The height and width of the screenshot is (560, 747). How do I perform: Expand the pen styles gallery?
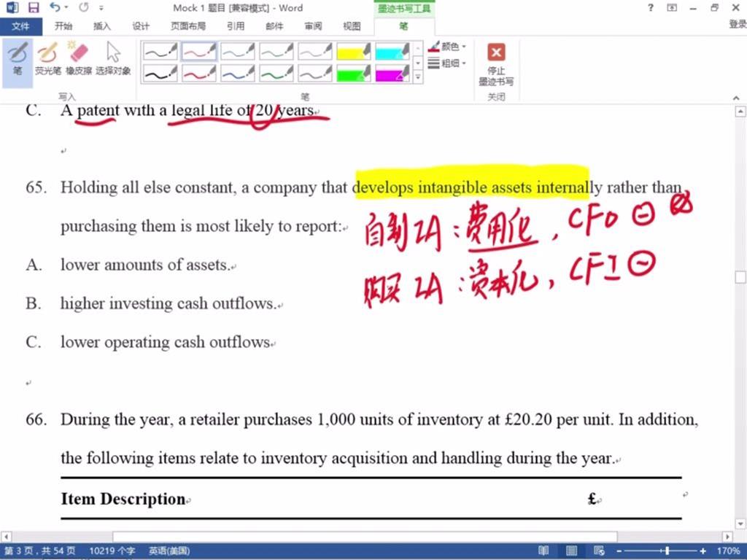click(x=418, y=77)
